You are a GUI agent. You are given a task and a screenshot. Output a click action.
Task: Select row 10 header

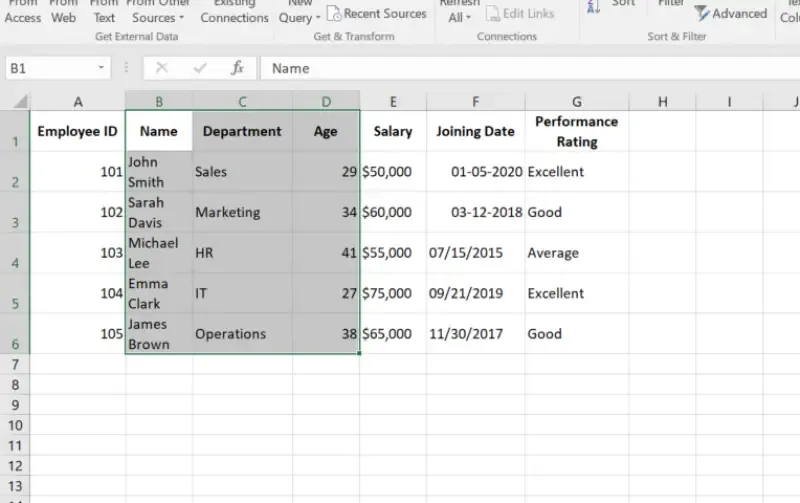tap(15, 425)
